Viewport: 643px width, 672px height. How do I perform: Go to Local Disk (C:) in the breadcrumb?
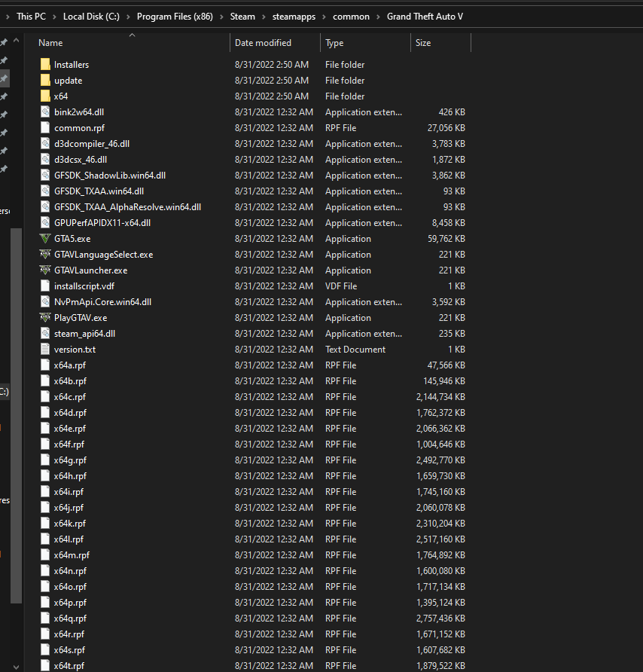pos(90,16)
